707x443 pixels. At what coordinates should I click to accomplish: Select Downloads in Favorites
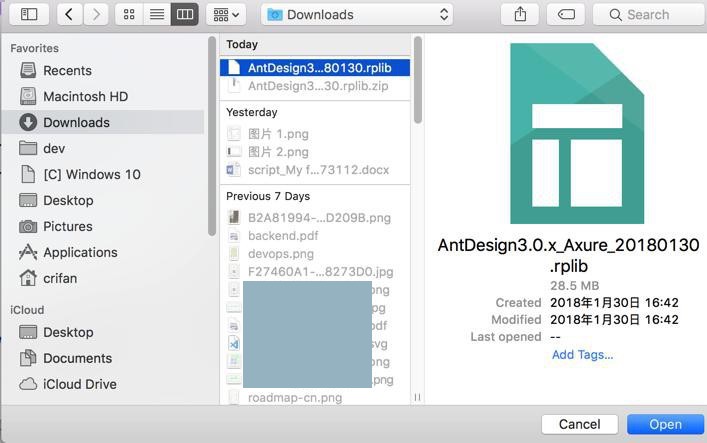pos(103,122)
